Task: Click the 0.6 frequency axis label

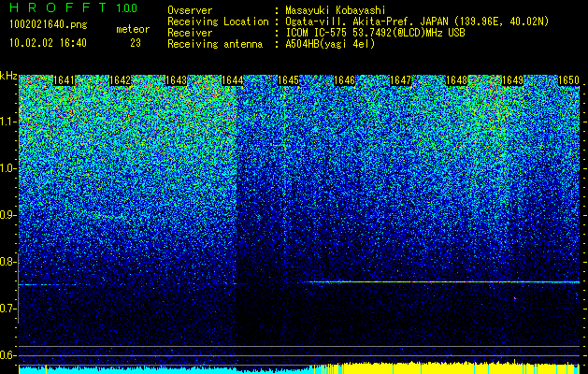Action: pos(7,355)
